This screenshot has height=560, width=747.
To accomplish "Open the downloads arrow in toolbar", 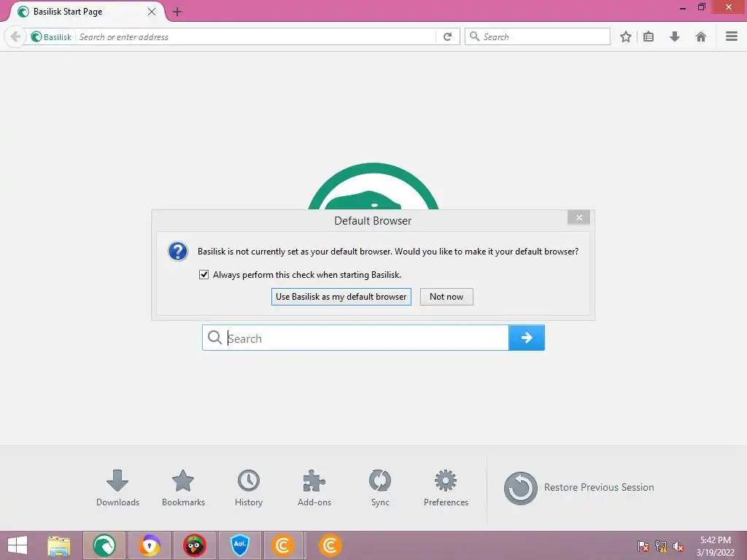I will point(675,36).
